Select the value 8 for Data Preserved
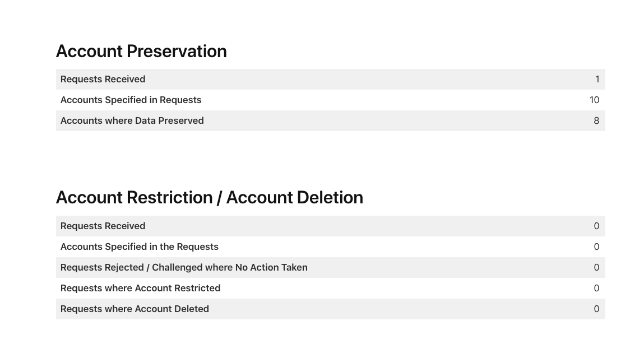The image size is (644, 358). tap(596, 120)
